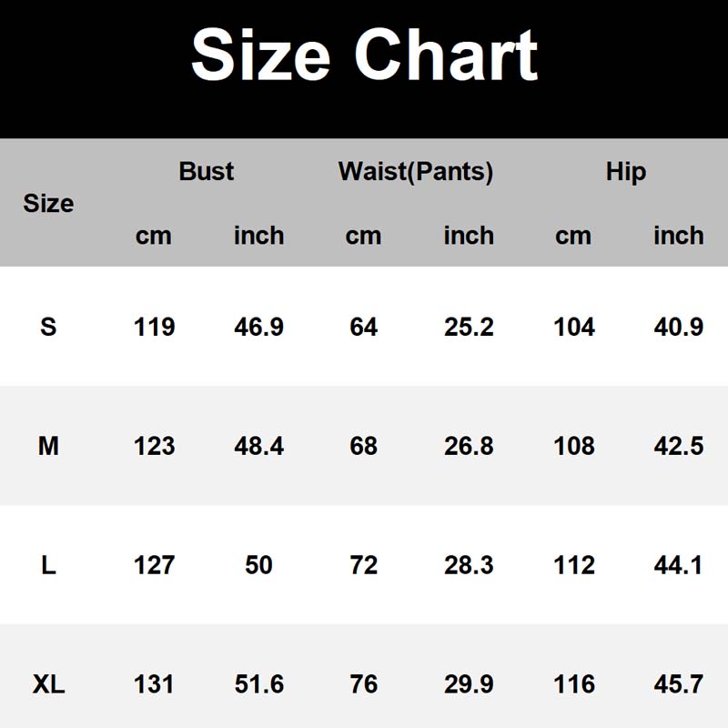Click the Waist(Pants) column header
728x728 pixels.
(416, 171)
